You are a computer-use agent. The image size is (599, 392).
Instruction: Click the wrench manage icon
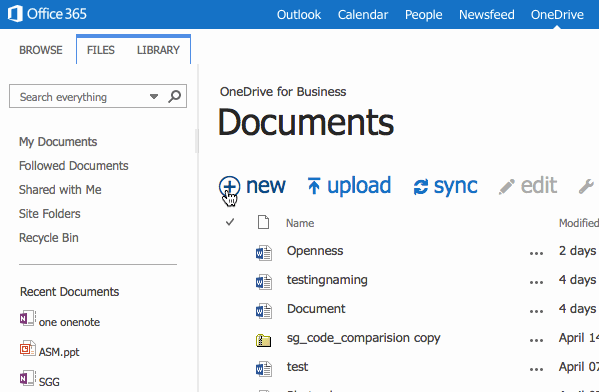tap(586, 187)
